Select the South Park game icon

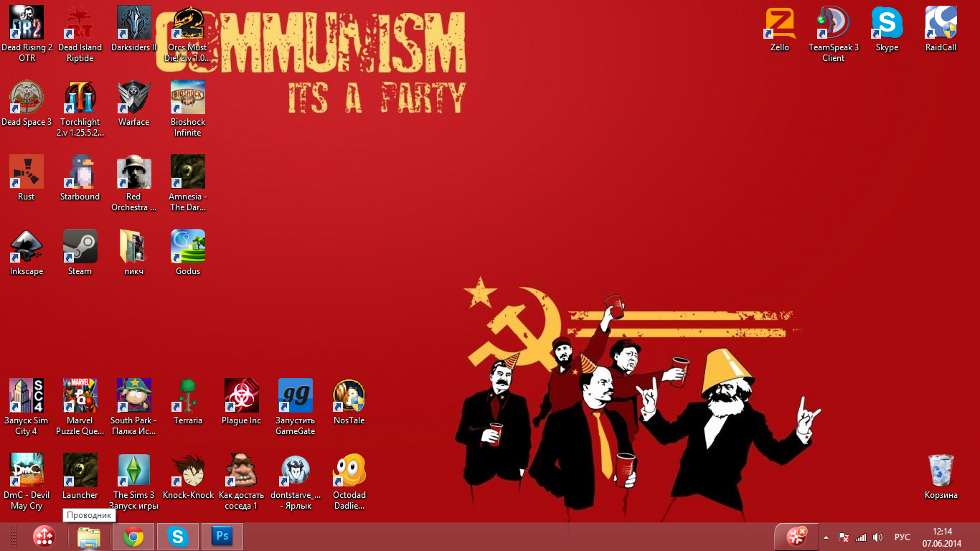(134, 395)
